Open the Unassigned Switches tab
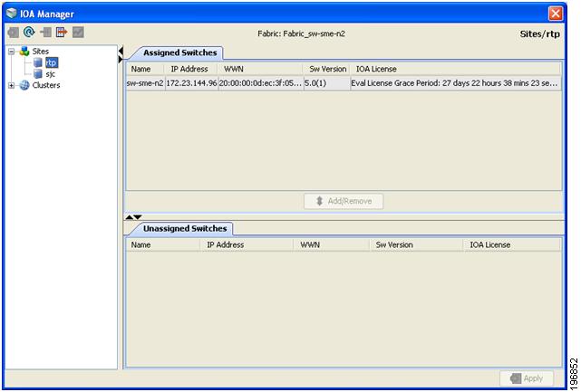581x392 pixels. (x=185, y=228)
